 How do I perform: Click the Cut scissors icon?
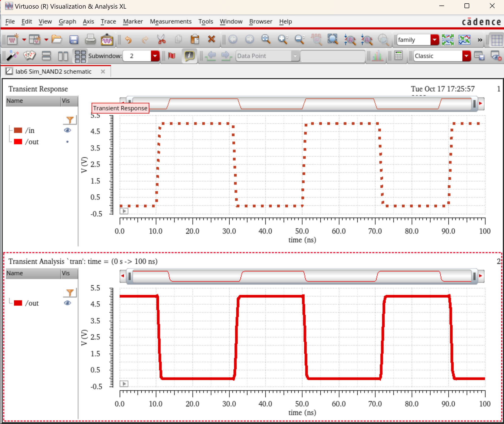click(x=162, y=40)
